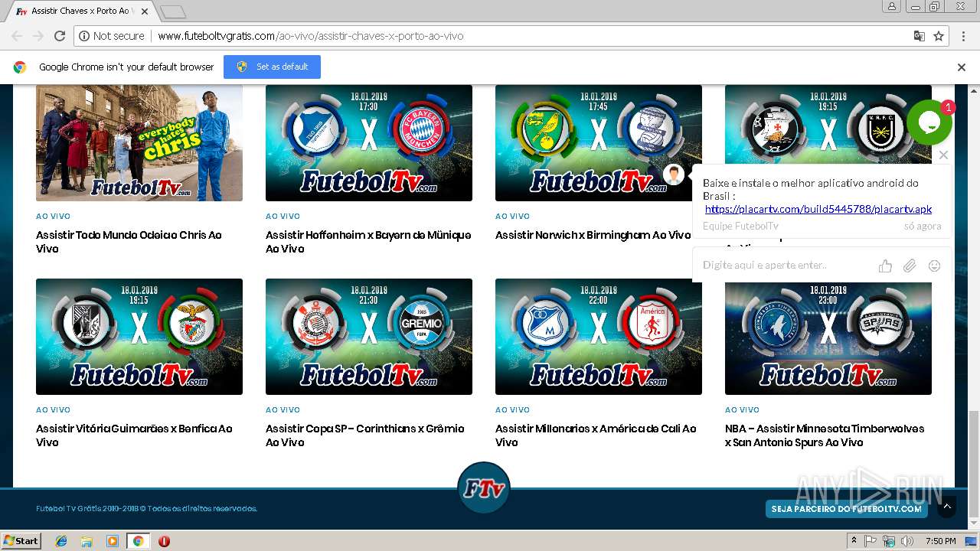Click Seja Parceiro do FutebolTV.com button

847,509
